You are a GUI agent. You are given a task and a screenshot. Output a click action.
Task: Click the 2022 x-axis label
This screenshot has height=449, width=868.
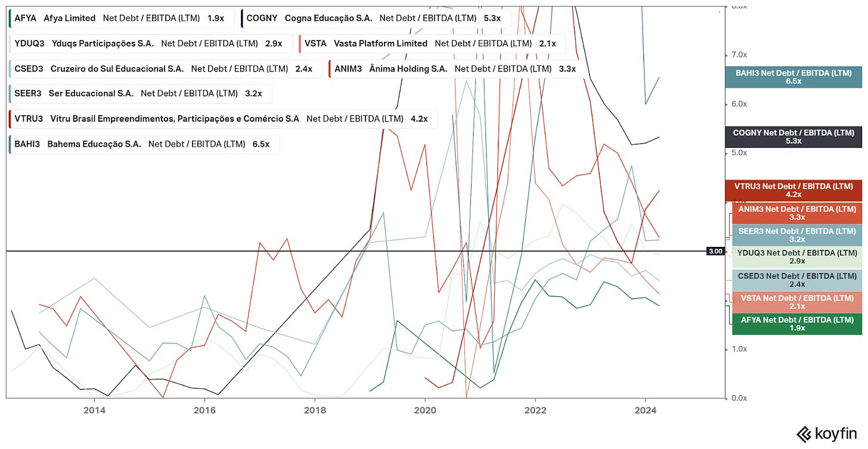[535, 410]
